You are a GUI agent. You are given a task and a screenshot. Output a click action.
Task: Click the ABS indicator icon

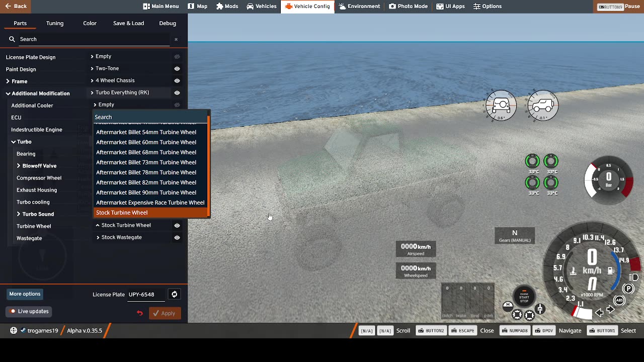pyautogui.click(x=619, y=300)
